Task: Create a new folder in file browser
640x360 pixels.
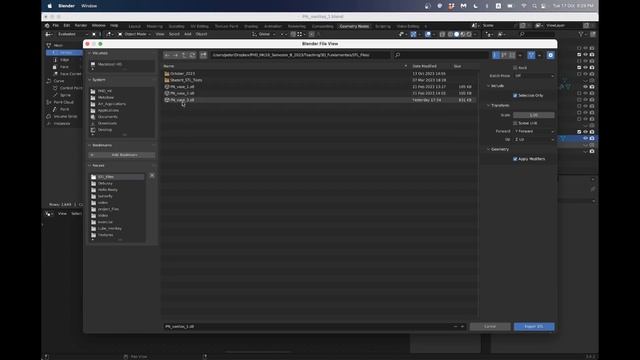Action: [203, 55]
